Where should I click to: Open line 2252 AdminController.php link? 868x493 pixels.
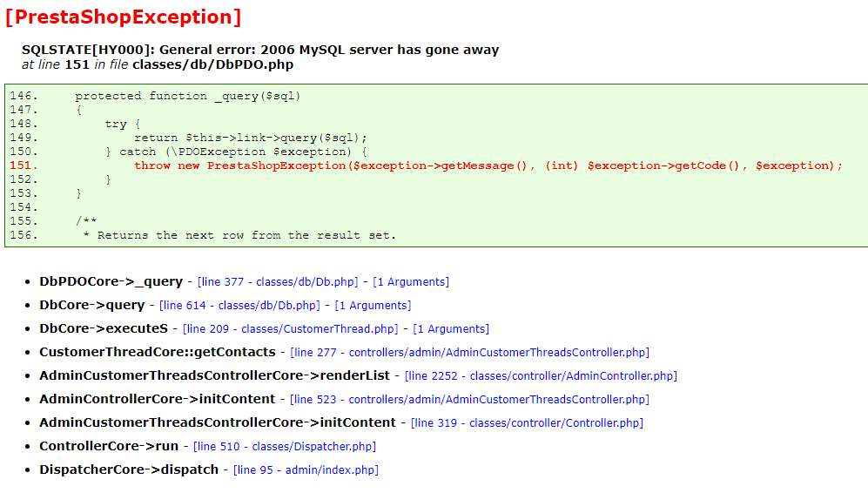(541, 376)
